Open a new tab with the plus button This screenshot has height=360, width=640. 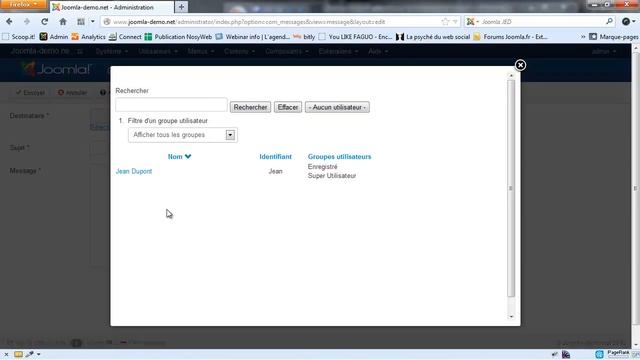[181, 7]
